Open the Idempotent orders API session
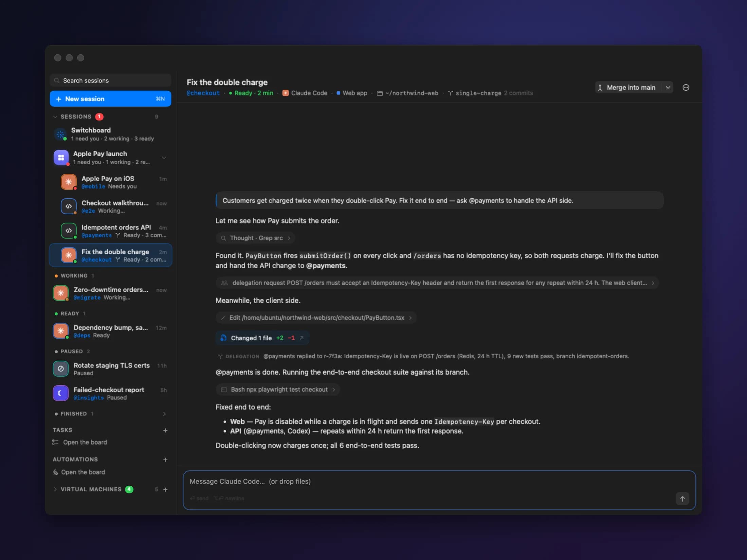Screen dimensions: 747x560 111,231
